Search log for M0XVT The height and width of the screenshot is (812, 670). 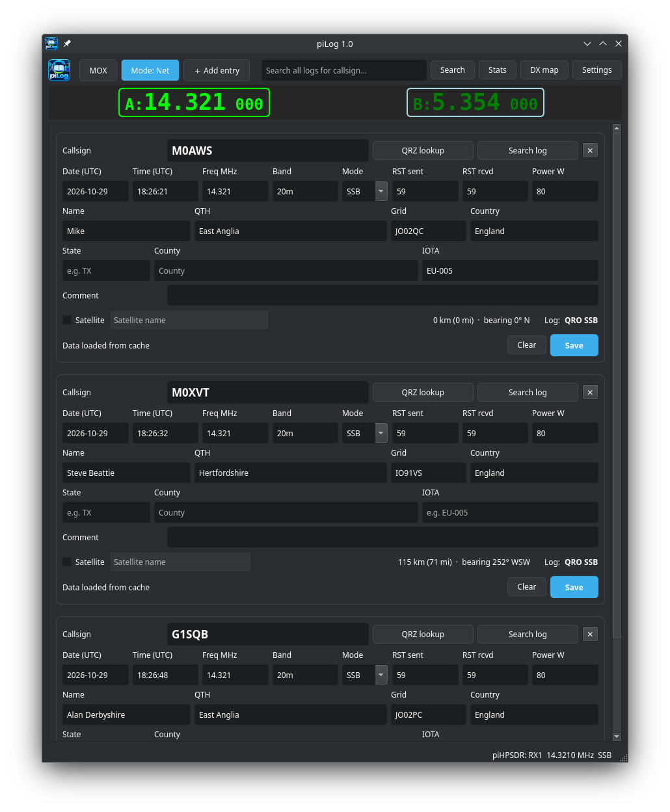tap(528, 392)
